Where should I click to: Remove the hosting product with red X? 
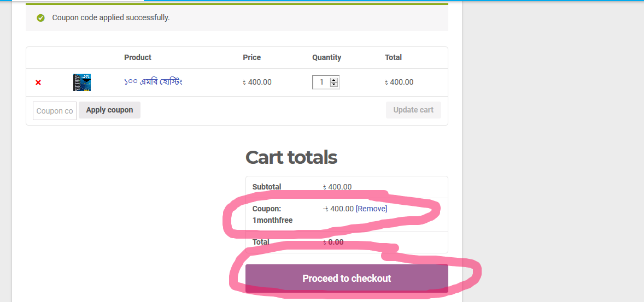[x=38, y=82]
